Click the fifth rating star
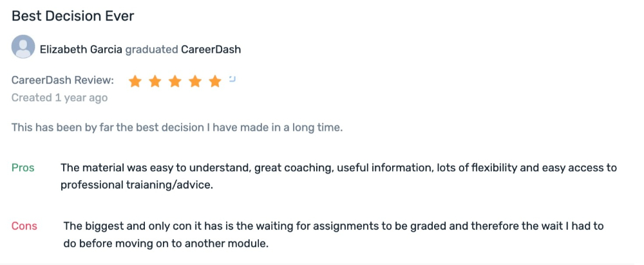644x265 pixels. tap(215, 81)
